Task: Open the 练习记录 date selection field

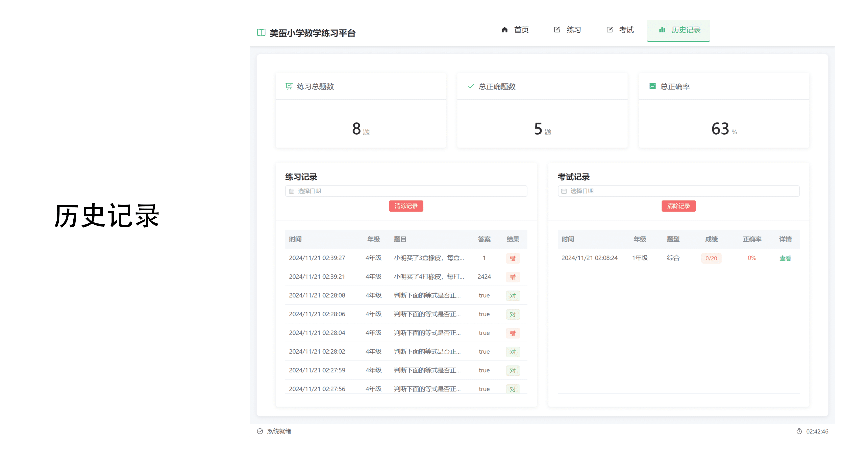Action: click(406, 191)
